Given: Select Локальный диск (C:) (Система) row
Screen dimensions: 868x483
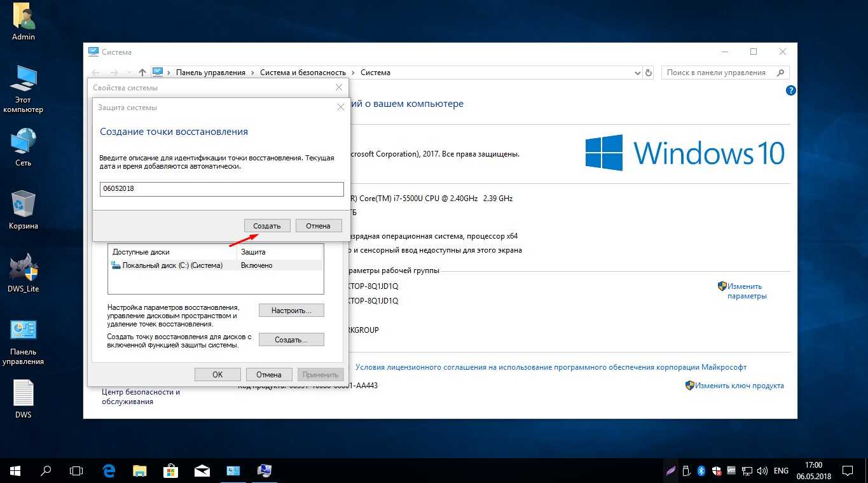Looking at the screenshot, I should [215, 265].
